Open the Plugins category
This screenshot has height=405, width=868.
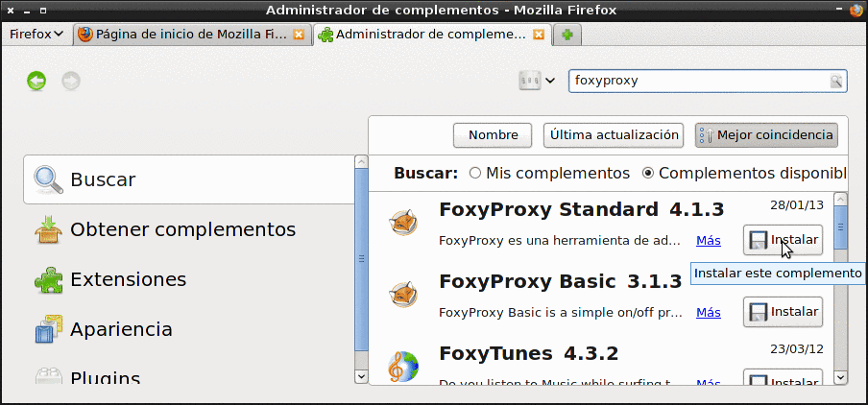point(189,376)
